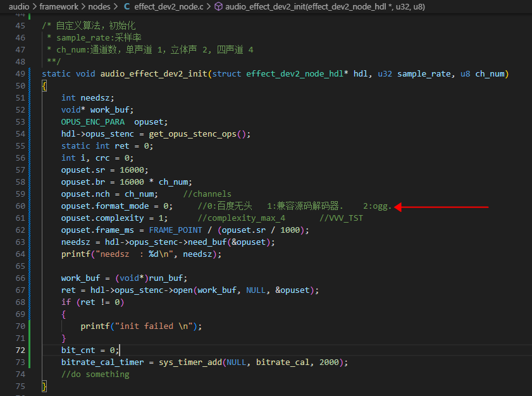Image resolution: width=532 pixels, height=396 pixels.
Task: Click "sample_rate:采样率" comment on line 46
Action: point(99,38)
